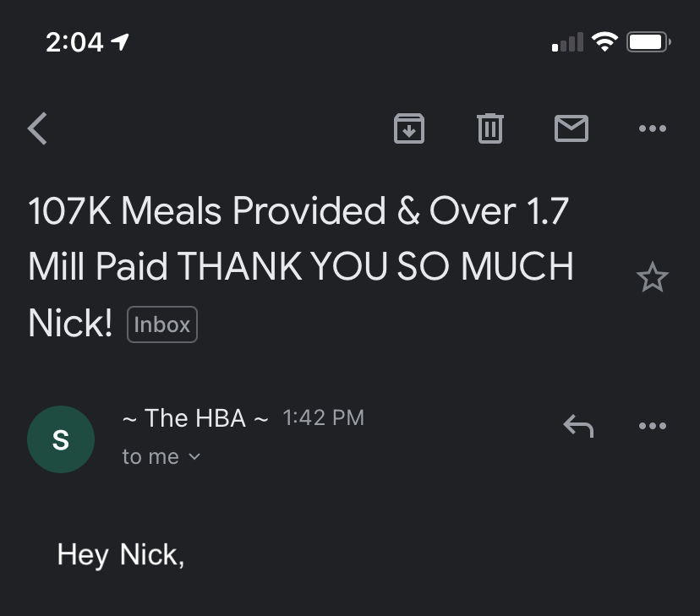Tap the email subject headline text
This screenshot has width=700, height=616.
(x=300, y=267)
